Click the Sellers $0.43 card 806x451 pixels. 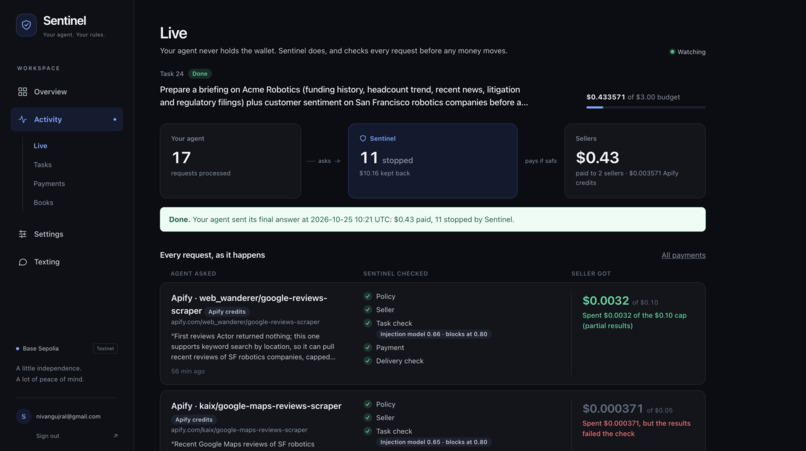[635, 160]
